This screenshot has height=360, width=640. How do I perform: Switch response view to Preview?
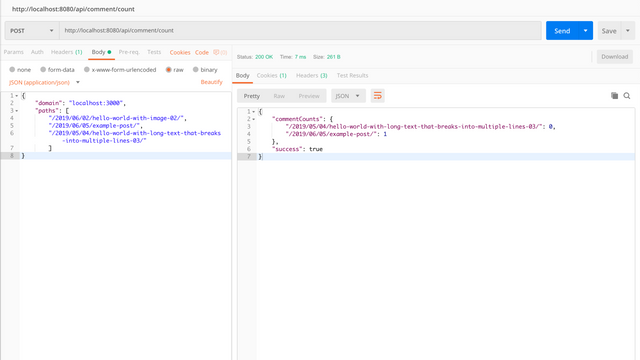tap(309, 96)
